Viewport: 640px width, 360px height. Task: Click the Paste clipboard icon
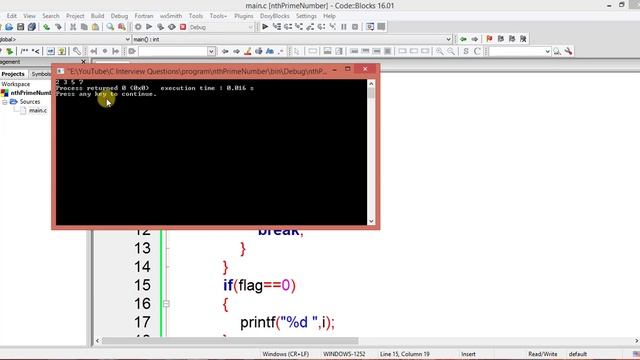[x=95, y=27]
